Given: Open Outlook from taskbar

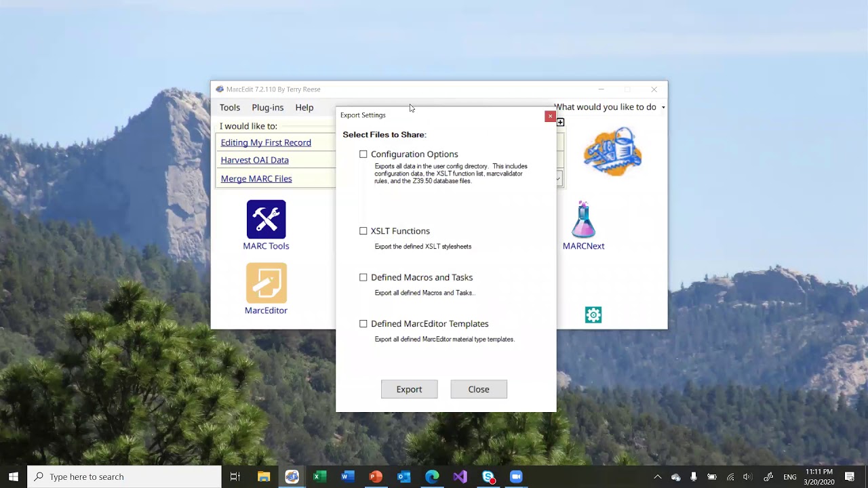Looking at the screenshot, I should click(x=404, y=476).
